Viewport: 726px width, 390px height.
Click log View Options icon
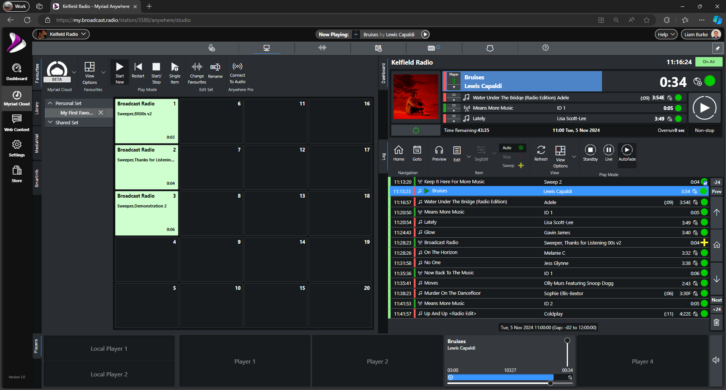click(x=560, y=156)
